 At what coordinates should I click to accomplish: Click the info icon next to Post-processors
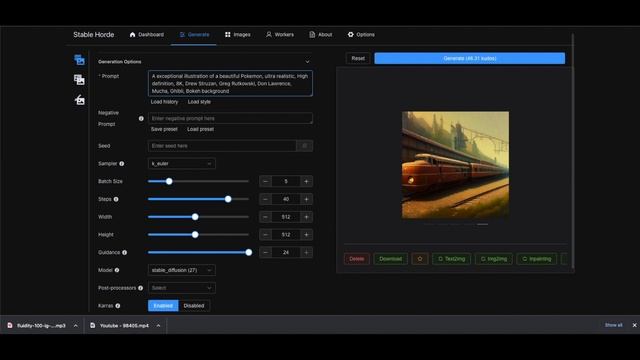(140, 288)
